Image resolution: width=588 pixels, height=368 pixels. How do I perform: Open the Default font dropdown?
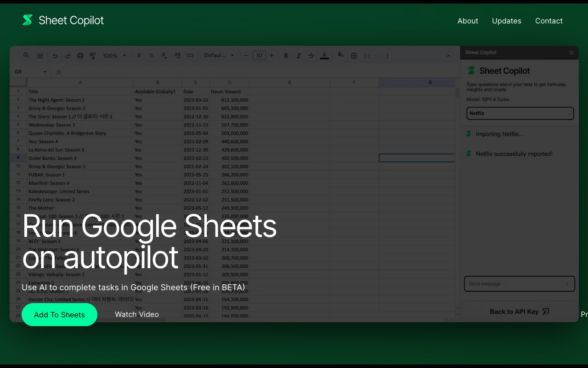point(219,55)
